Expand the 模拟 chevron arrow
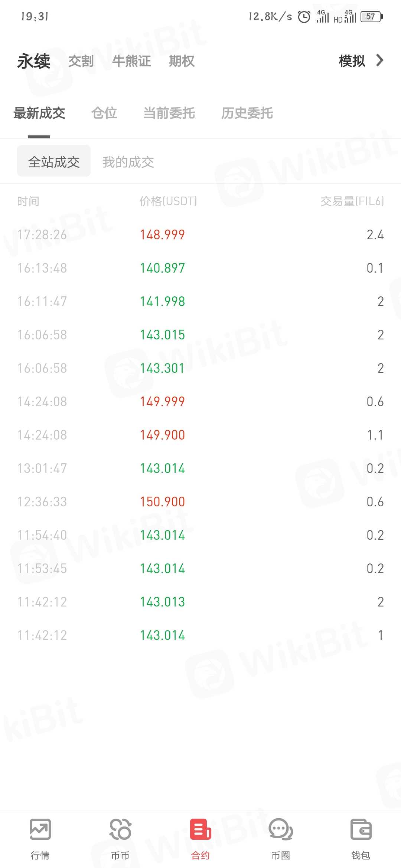 pos(379,60)
